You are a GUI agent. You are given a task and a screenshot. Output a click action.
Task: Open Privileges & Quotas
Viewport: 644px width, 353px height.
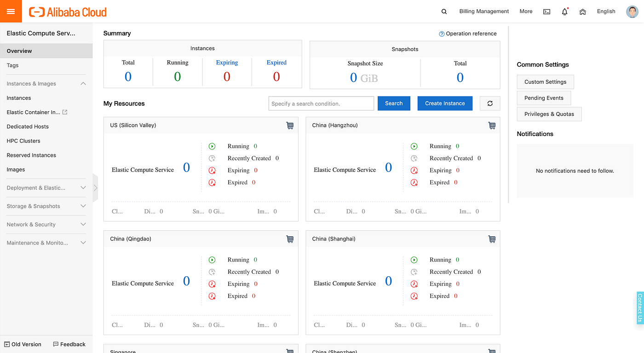point(549,114)
